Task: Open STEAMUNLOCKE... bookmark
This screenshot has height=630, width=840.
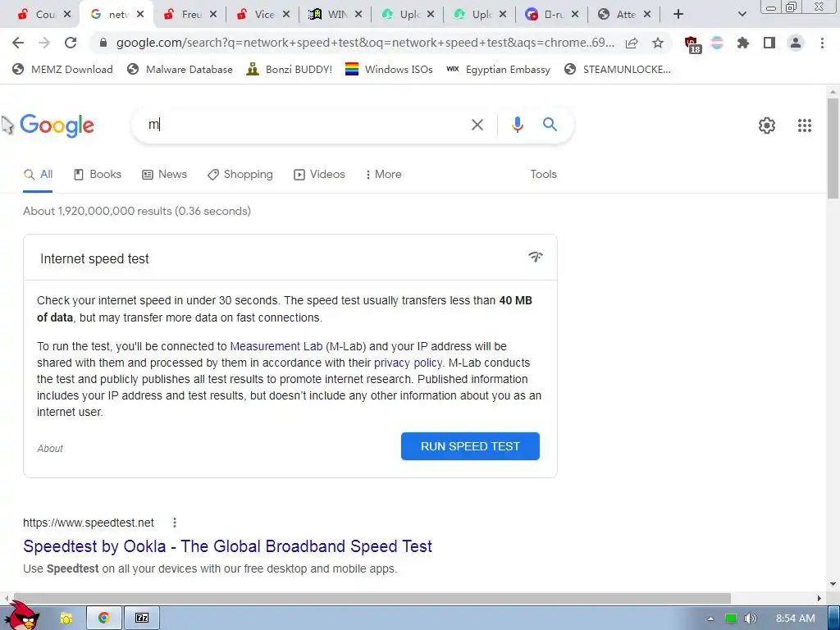Action: [618, 69]
